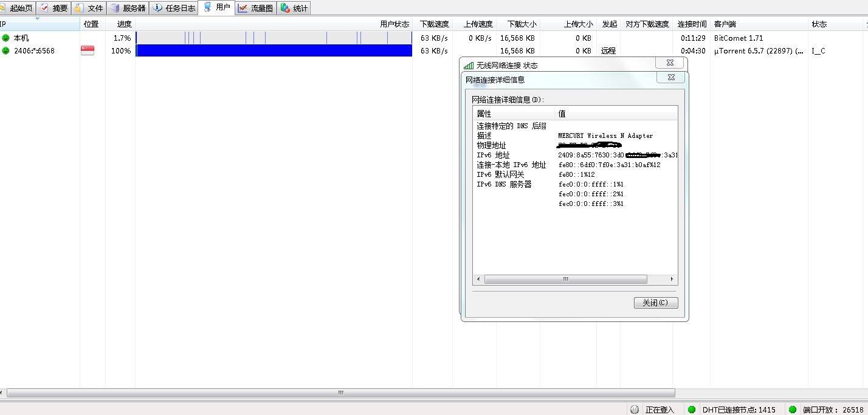Close the 网络连接详细信息 dialog with its X button
This screenshot has width=868, height=415.
[x=670, y=77]
